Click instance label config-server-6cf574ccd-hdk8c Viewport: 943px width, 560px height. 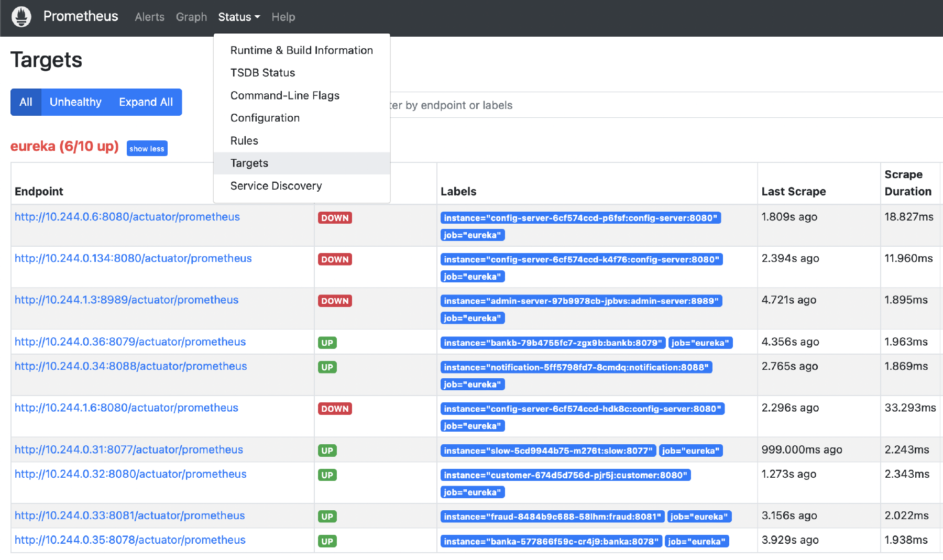(x=583, y=409)
